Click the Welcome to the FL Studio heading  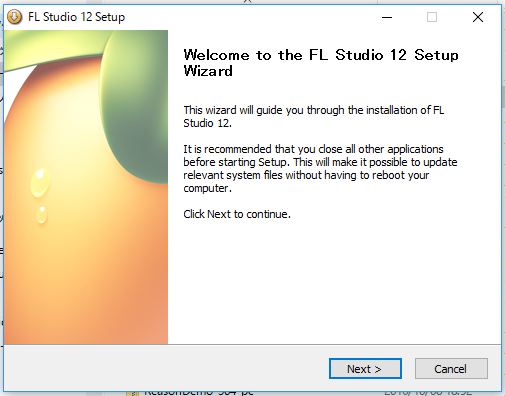click(321, 63)
